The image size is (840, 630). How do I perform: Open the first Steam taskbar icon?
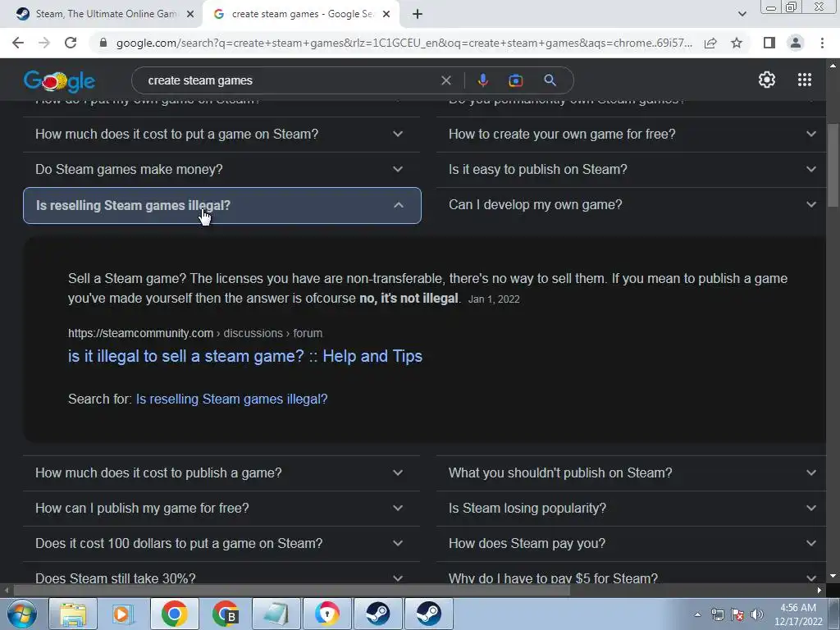tap(377, 614)
